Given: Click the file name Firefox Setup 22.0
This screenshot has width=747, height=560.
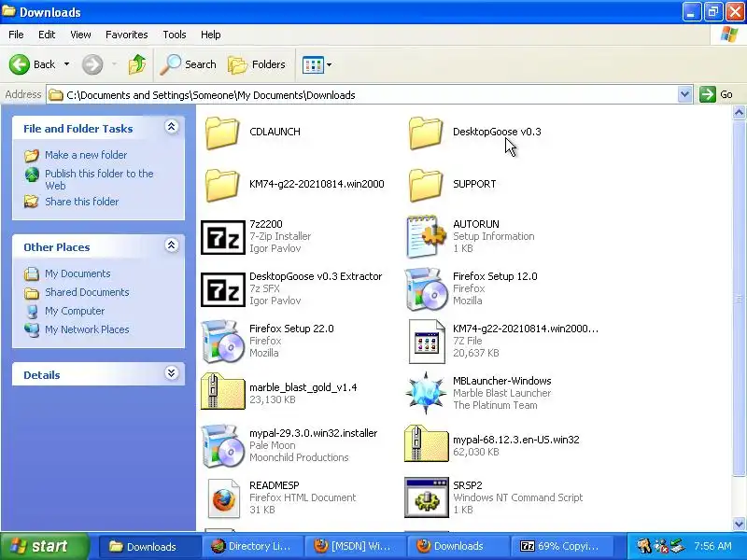Looking at the screenshot, I should tap(291, 329).
